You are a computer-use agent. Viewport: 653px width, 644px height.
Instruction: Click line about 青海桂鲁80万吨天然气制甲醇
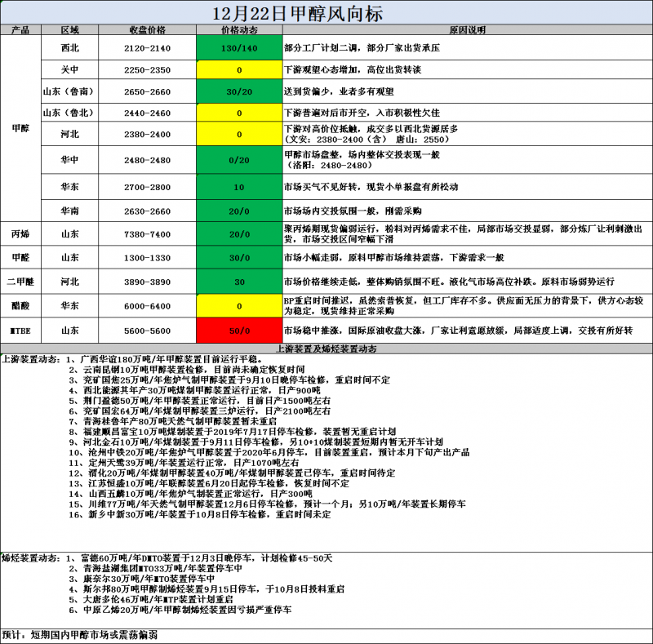(x=173, y=421)
